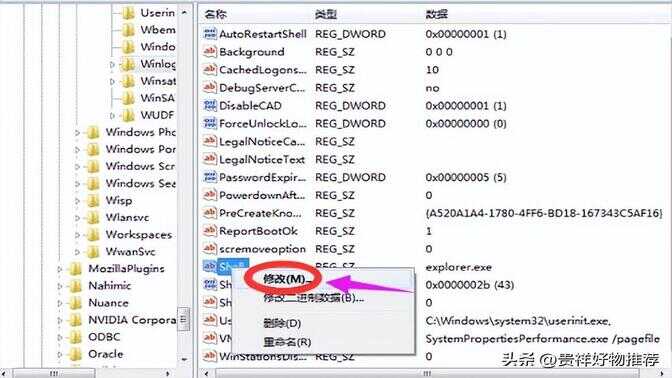Click the Wbem folder icon
The height and width of the screenshot is (378, 672).
(128, 30)
